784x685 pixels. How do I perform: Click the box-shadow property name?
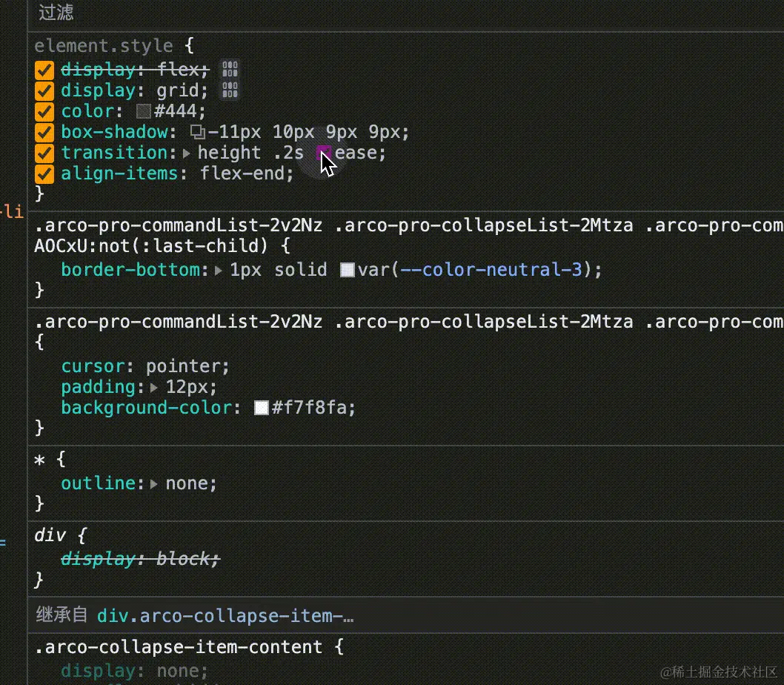115,132
